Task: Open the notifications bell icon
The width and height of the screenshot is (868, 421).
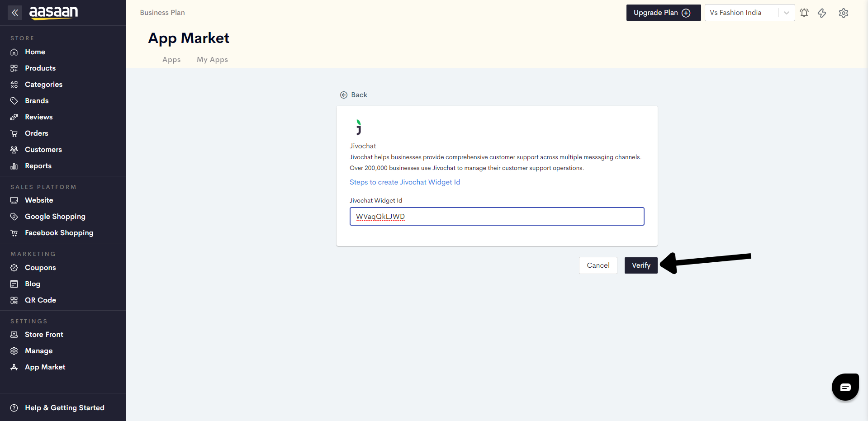Action: 804,13
